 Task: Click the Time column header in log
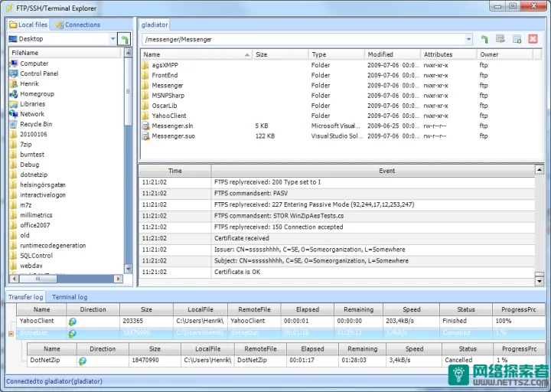click(175, 171)
